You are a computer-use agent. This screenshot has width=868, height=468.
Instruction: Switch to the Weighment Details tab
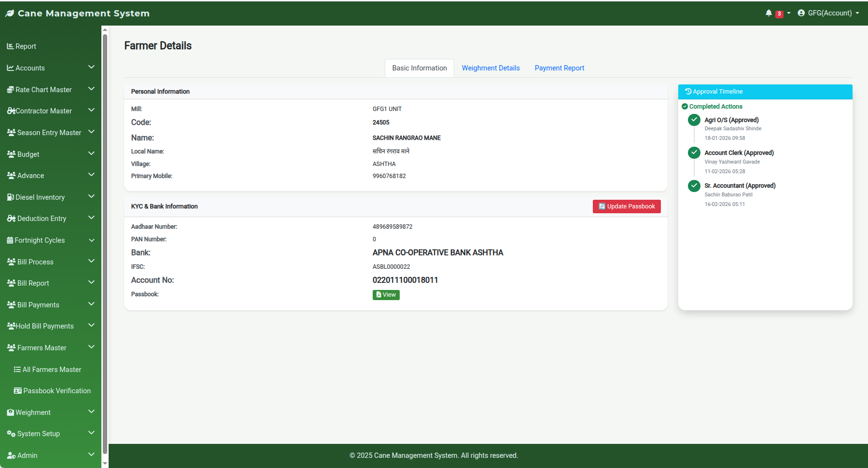(x=490, y=68)
